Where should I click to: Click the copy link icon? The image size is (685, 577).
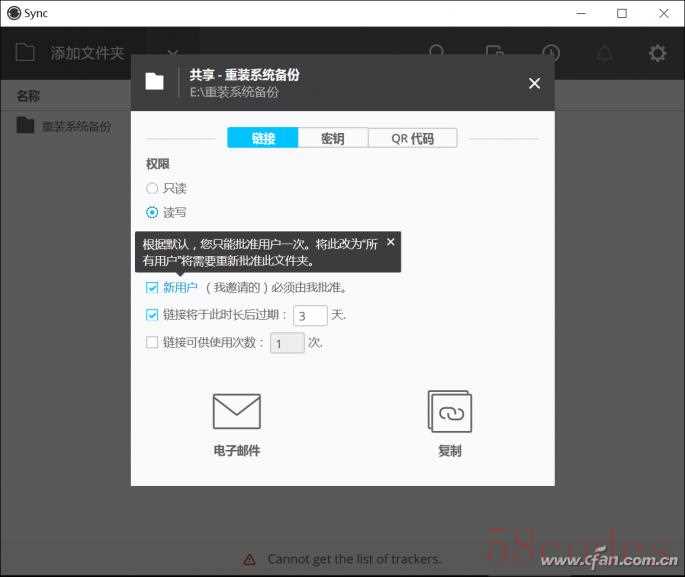[449, 411]
